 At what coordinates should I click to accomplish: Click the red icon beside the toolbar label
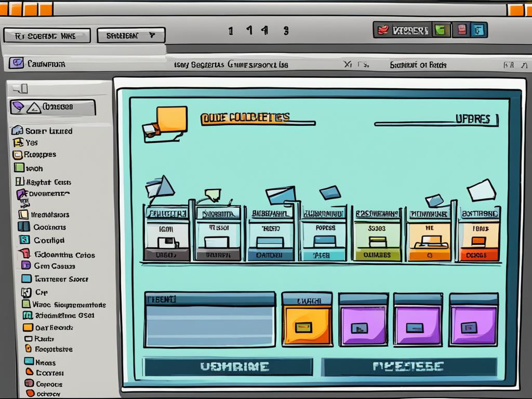pyautogui.click(x=383, y=30)
